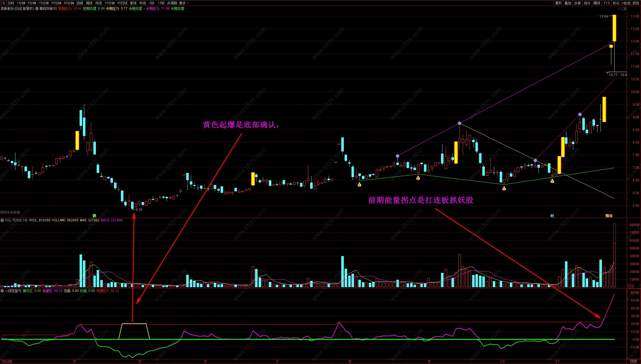This screenshot has height=364, width=641.
Task: Click the 画线 drawing tools button
Action: click(597, 3)
